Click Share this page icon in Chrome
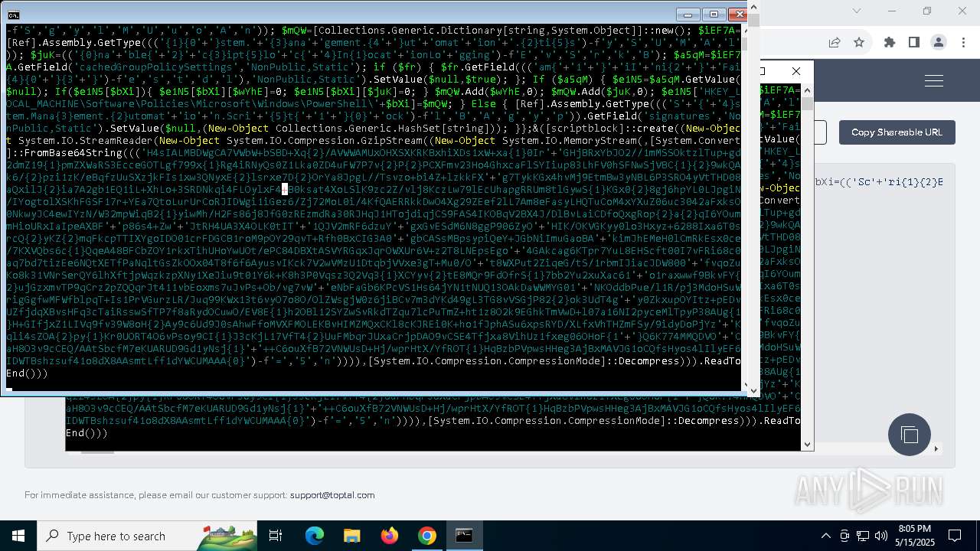 (x=835, y=43)
